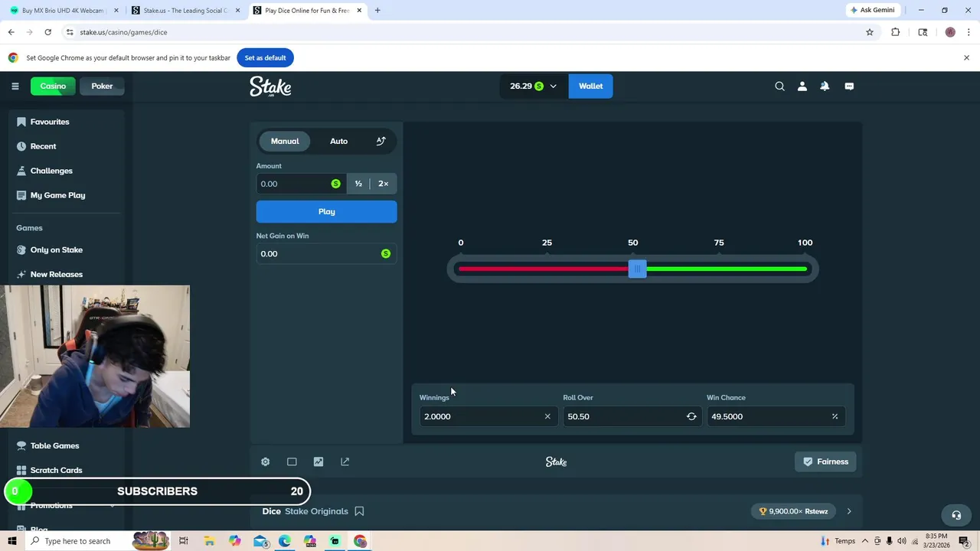
Task: Open the dice game settings gear
Action: (x=265, y=461)
